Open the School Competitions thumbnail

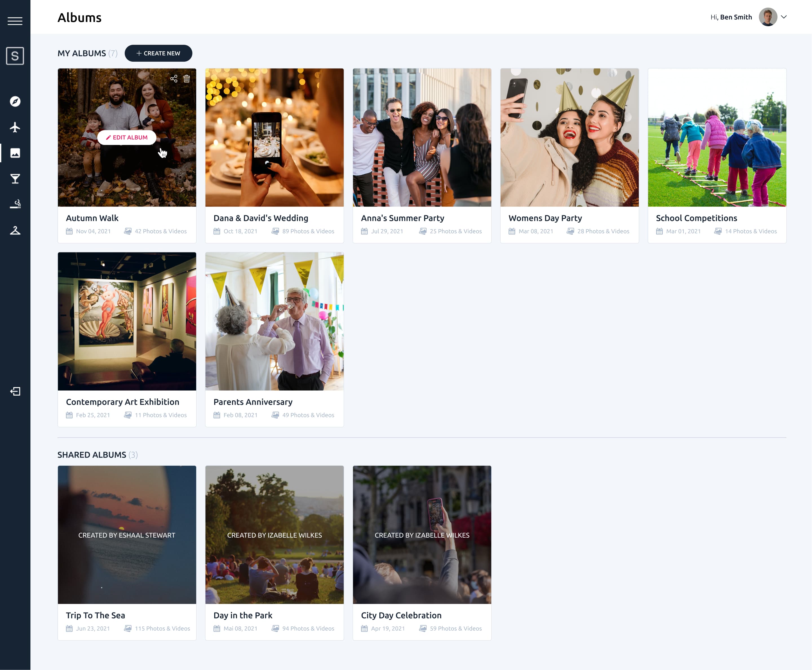click(717, 138)
